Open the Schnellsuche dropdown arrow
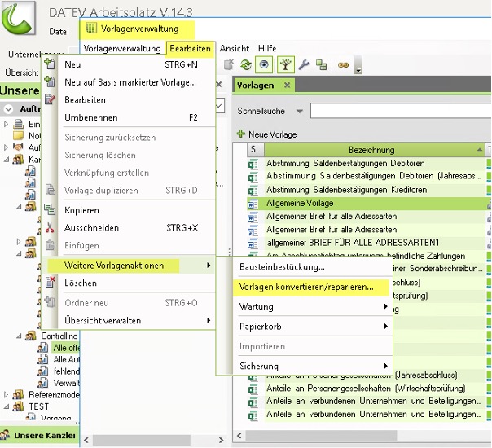This screenshot has width=492, height=448. [299, 111]
